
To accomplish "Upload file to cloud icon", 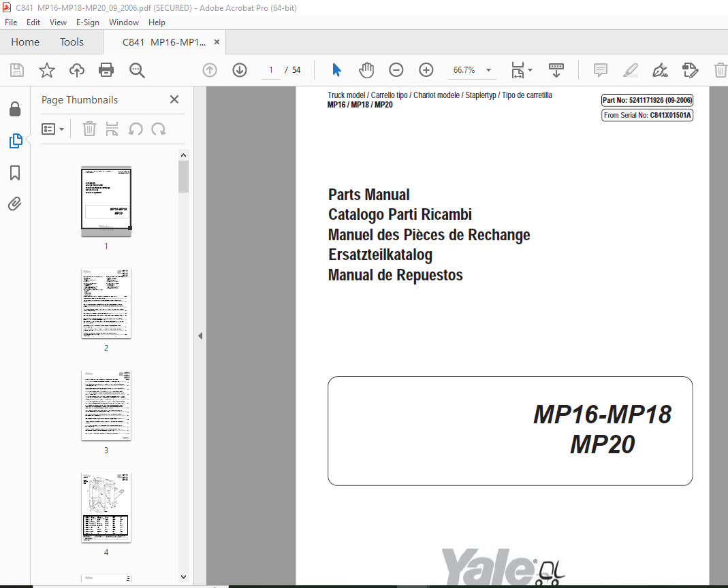I will tap(76, 70).
